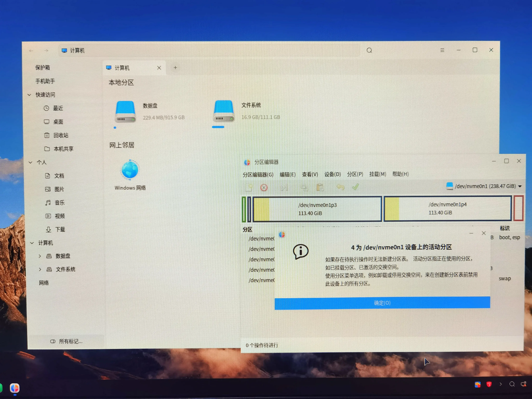Open the Windows 网络 globe icon

(130, 170)
